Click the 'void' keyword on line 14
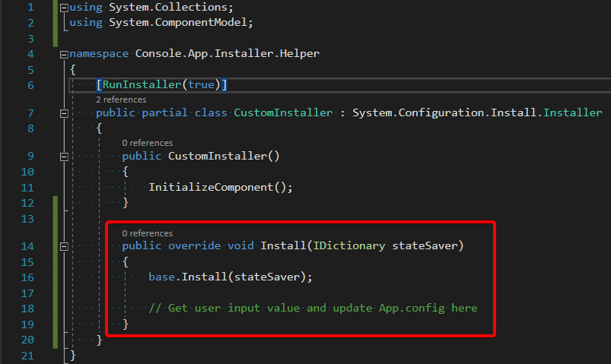 [240, 245]
